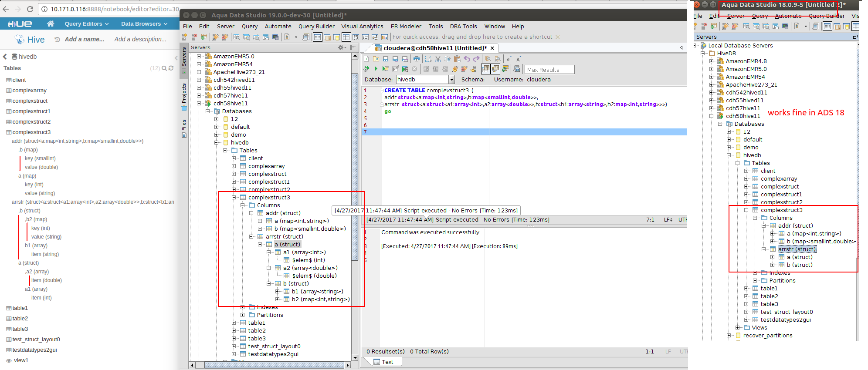Collapse complexstruct3 in ADS 19 tree
Viewport: 868px width, 370px height.
[234, 197]
